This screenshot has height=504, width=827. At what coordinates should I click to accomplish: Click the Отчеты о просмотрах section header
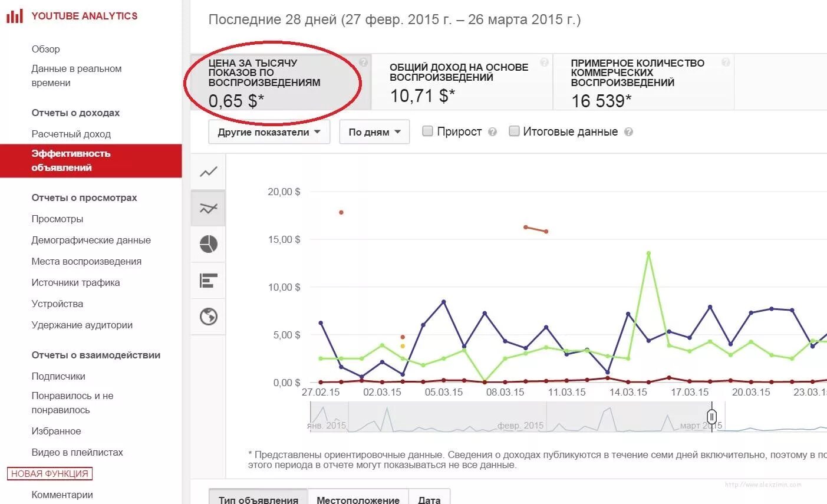pos(84,197)
